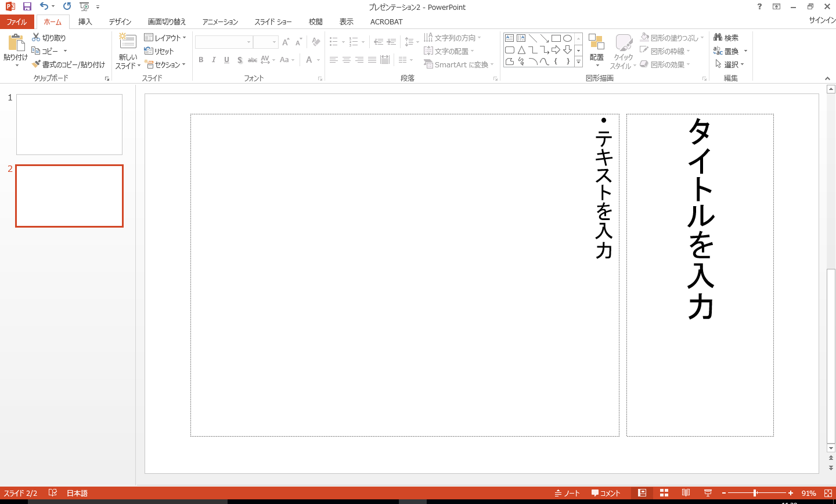Click the Arrange (配置) icon

pos(596,42)
